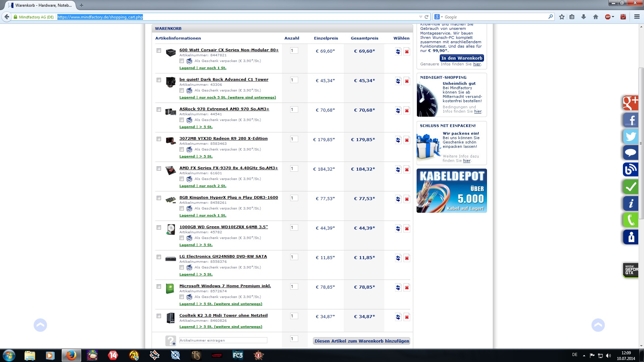Bookmark this page with star icon

[562, 17]
